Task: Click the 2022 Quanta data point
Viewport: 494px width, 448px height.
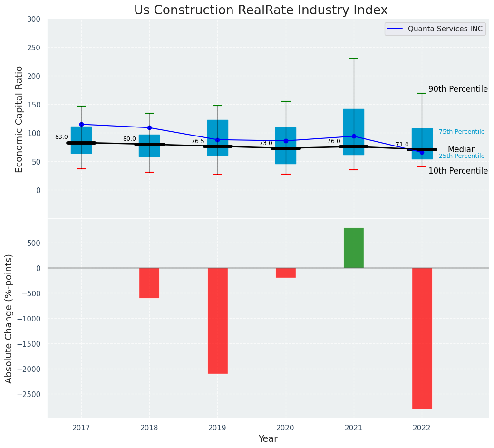Action: [422, 153]
